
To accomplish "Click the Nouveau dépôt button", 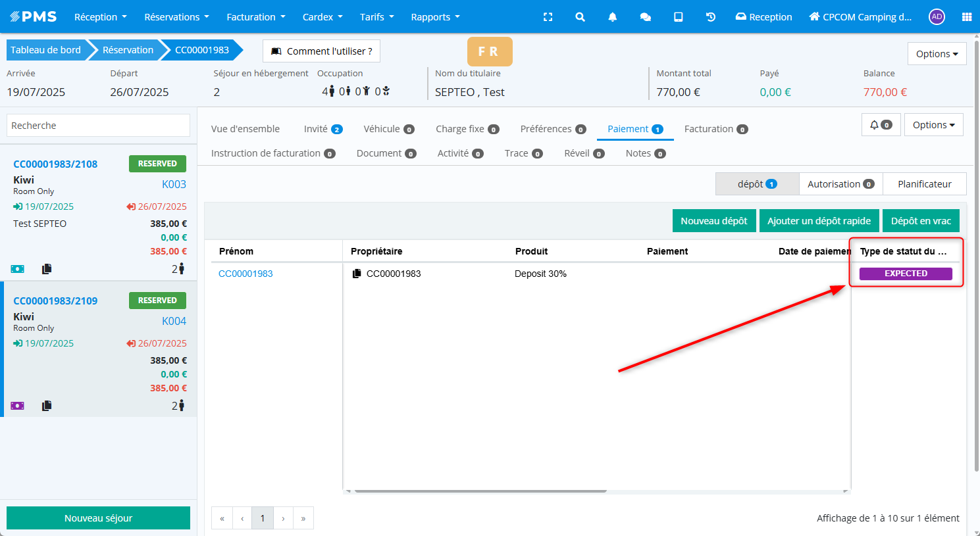I will [x=713, y=221].
